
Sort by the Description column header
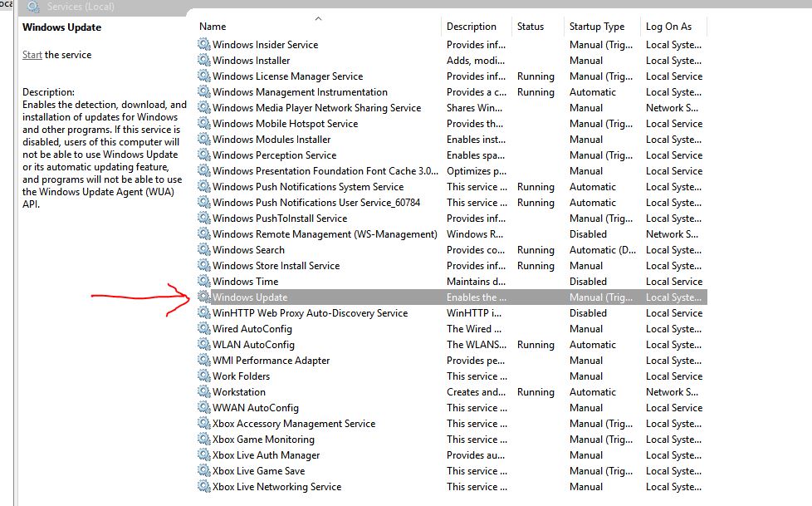(472, 27)
